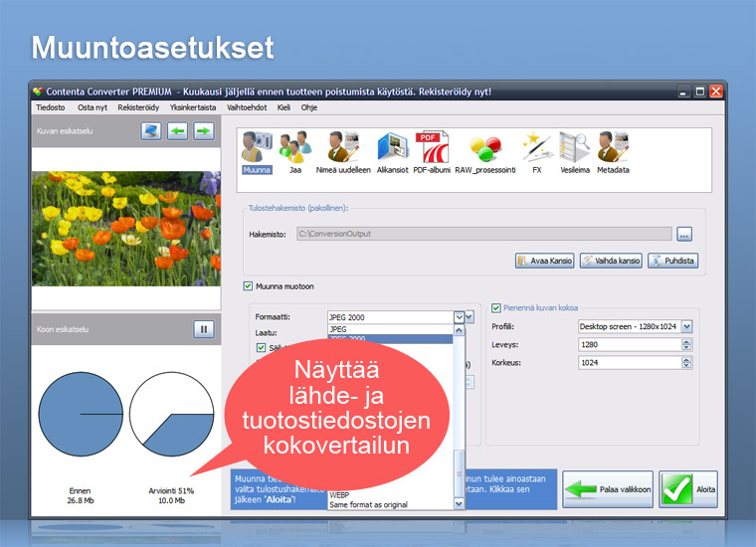Toggle Pienennä kuvan kokoa checkbox
The height and width of the screenshot is (547, 756).
(x=495, y=307)
